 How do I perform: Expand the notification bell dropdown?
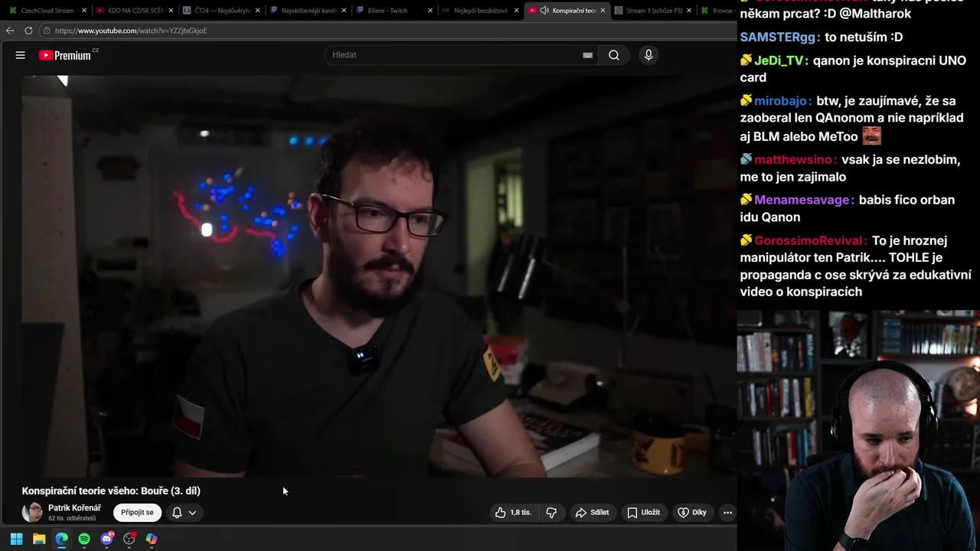(184, 513)
